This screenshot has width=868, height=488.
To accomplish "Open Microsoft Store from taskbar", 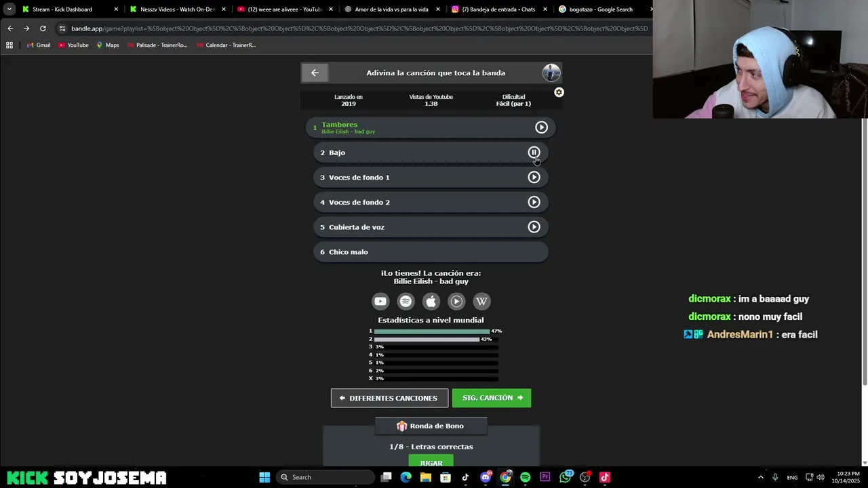I will point(446,477).
